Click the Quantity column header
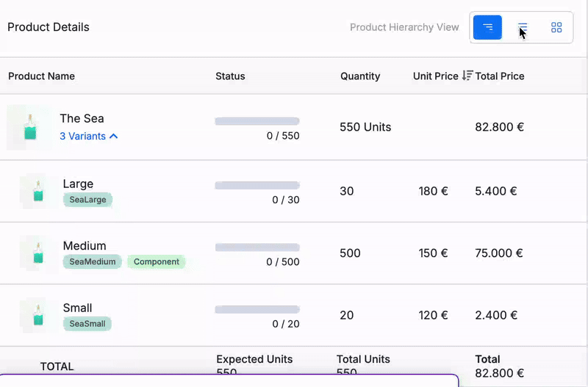Image resolution: width=588 pixels, height=387 pixels. 360,76
